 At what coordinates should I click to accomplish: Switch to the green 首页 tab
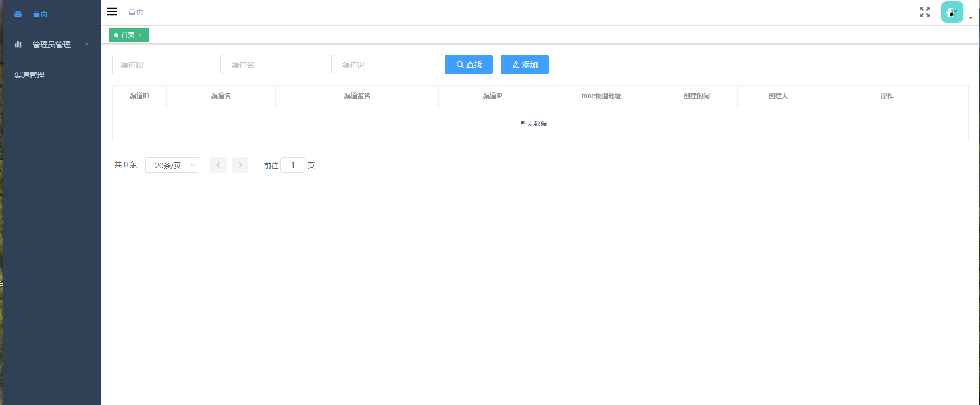click(x=127, y=35)
